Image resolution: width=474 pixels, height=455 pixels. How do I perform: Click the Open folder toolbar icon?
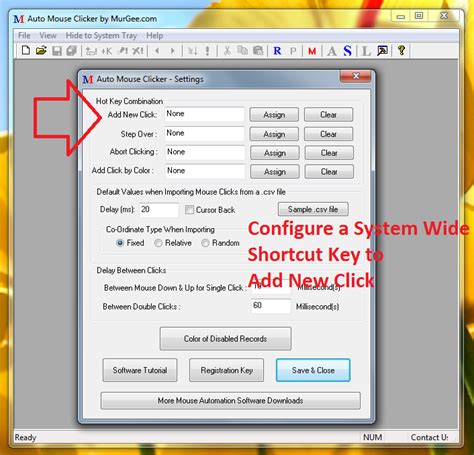point(41,51)
